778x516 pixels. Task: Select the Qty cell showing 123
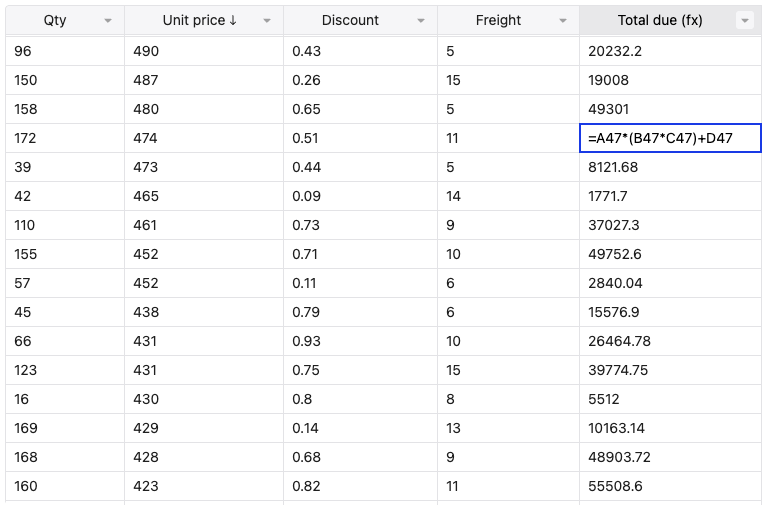65,370
